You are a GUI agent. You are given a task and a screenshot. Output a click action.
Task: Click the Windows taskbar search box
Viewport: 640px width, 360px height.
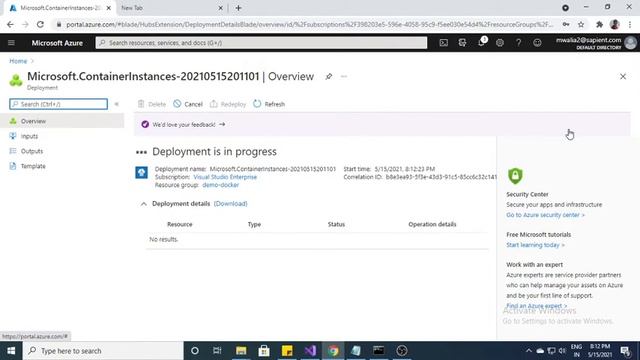(x=103, y=351)
